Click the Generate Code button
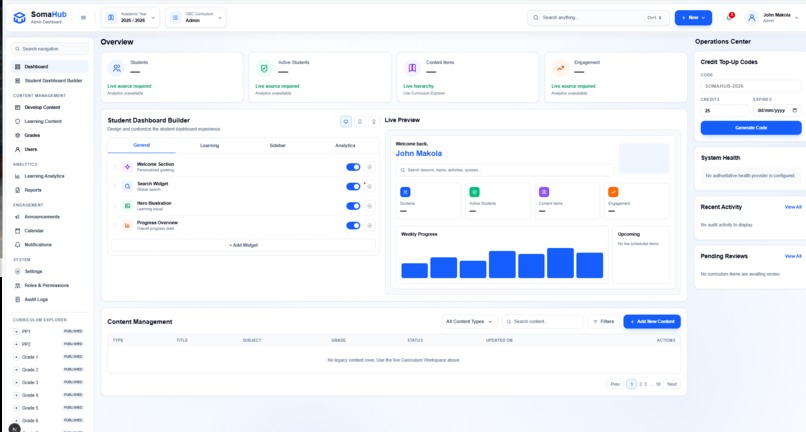This screenshot has height=432, width=806. tap(750, 128)
